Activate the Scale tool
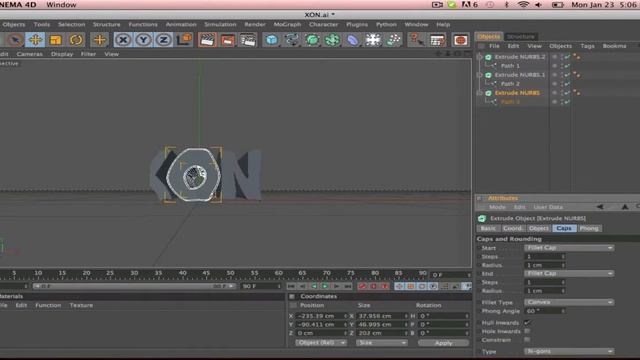The height and width of the screenshot is (360, 640). 56,40
